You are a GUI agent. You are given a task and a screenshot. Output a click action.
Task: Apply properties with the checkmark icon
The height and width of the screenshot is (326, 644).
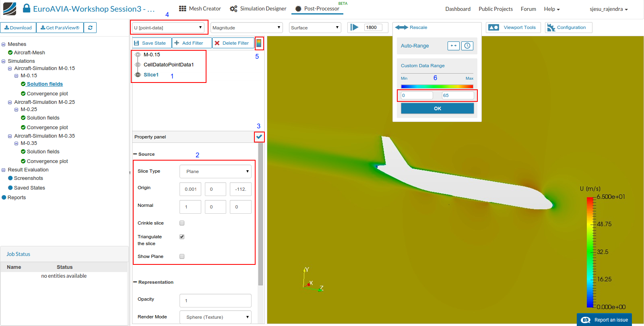coord(259,137)
